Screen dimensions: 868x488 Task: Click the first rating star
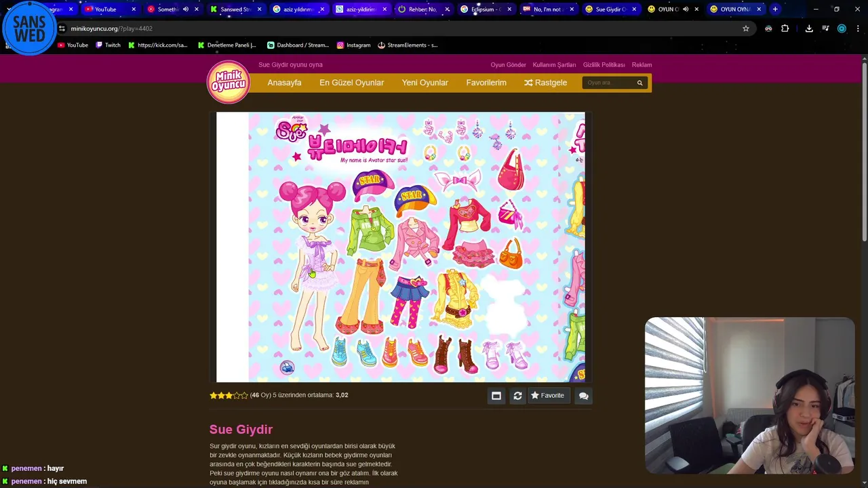coord(213,395)
